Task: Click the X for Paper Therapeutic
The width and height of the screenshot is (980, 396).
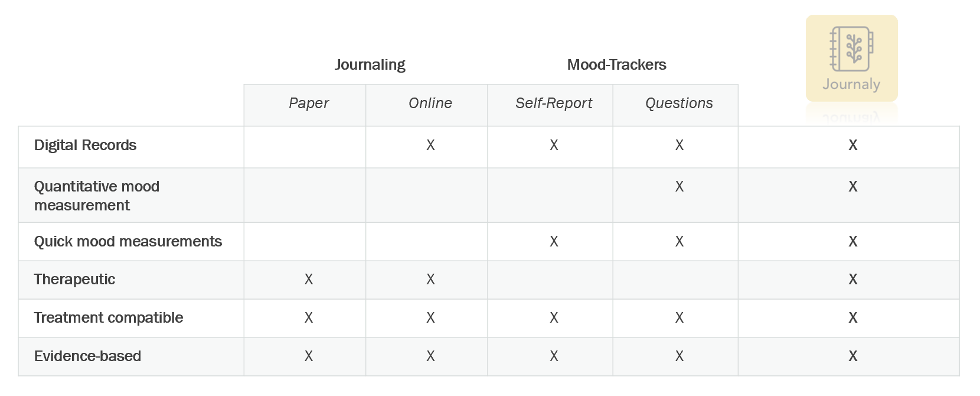Action: tap(309, 280)
